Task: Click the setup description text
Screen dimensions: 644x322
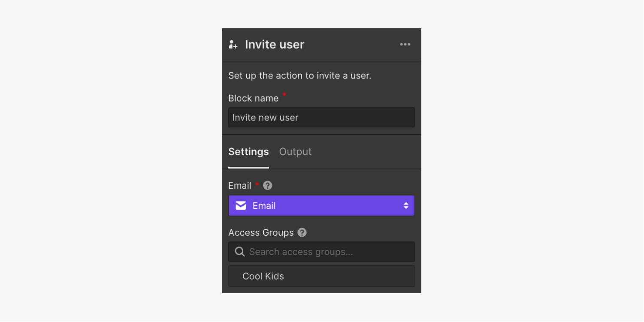Action: [299, 76]
